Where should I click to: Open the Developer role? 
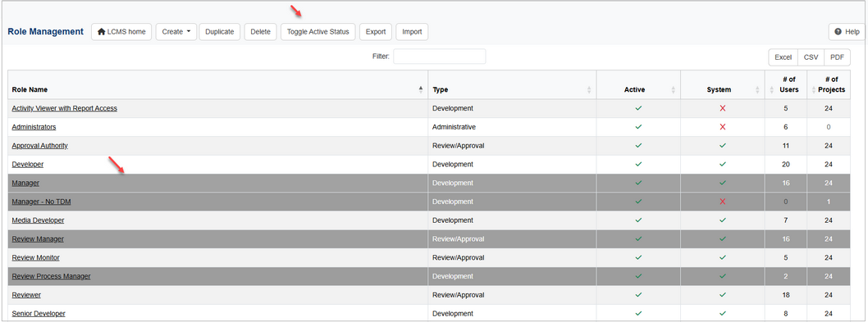[x=28, y=165]
